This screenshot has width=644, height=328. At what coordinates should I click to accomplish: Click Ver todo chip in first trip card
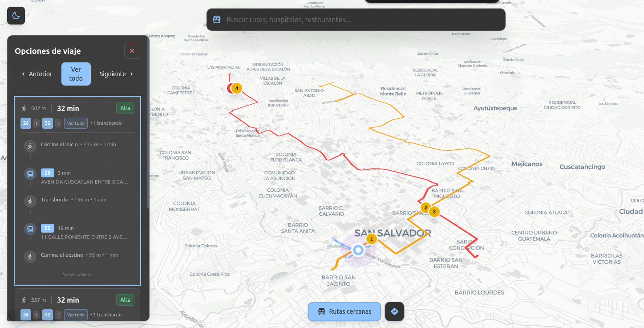(76, 123)
